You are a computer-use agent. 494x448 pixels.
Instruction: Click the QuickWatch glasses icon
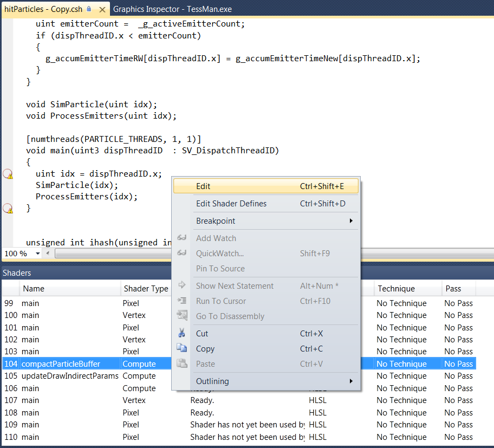coord(182,252)
